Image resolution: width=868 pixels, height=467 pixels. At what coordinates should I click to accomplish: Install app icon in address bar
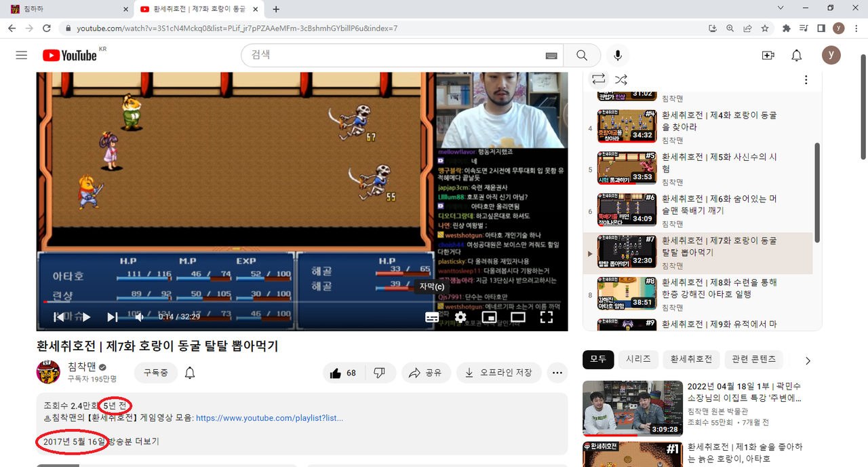point(713,29)
